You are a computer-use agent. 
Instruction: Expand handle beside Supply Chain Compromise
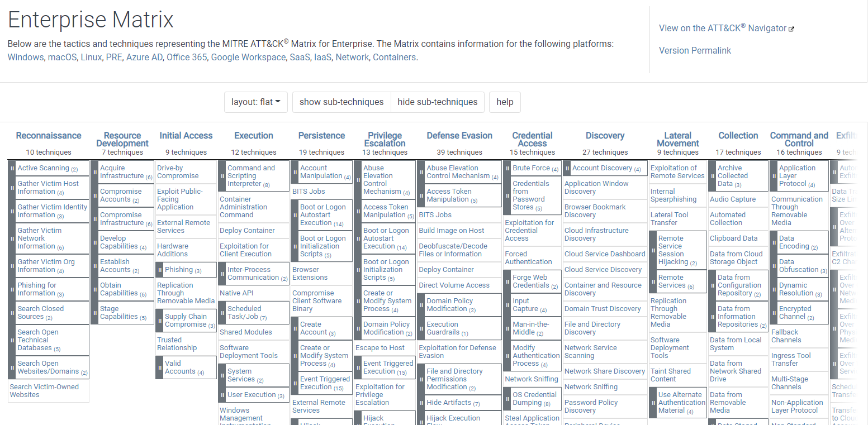[159, 321]
